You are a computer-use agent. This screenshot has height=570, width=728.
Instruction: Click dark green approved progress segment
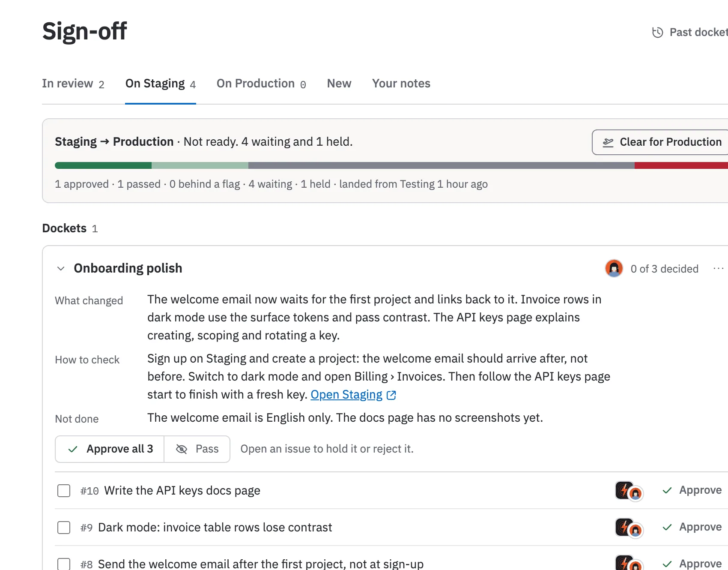point(103,165)
